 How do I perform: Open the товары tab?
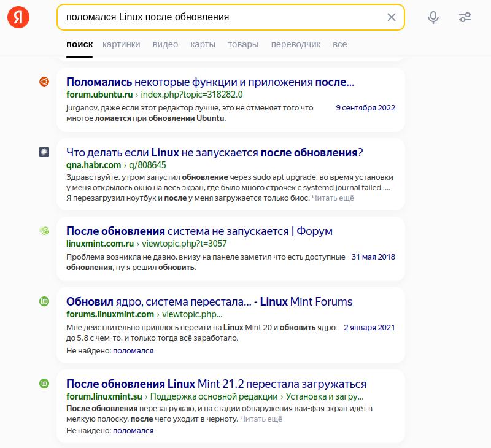243,44
